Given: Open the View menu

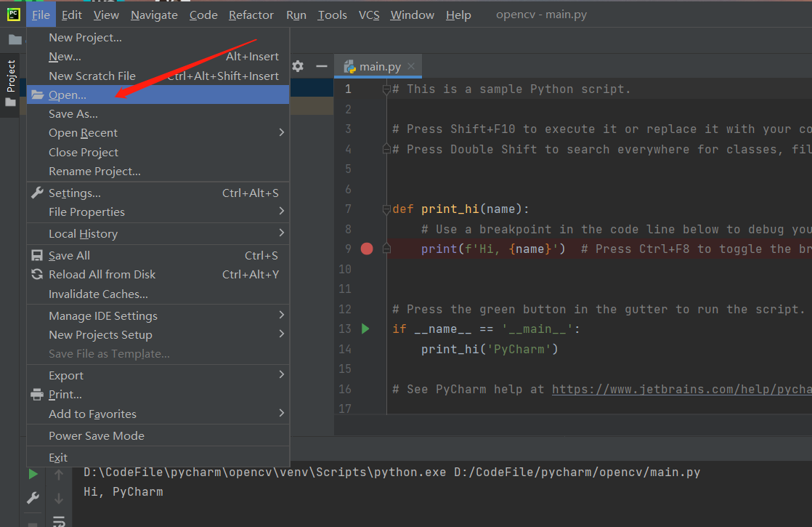Looking at the screenshot, I should [x=106, y=15].
